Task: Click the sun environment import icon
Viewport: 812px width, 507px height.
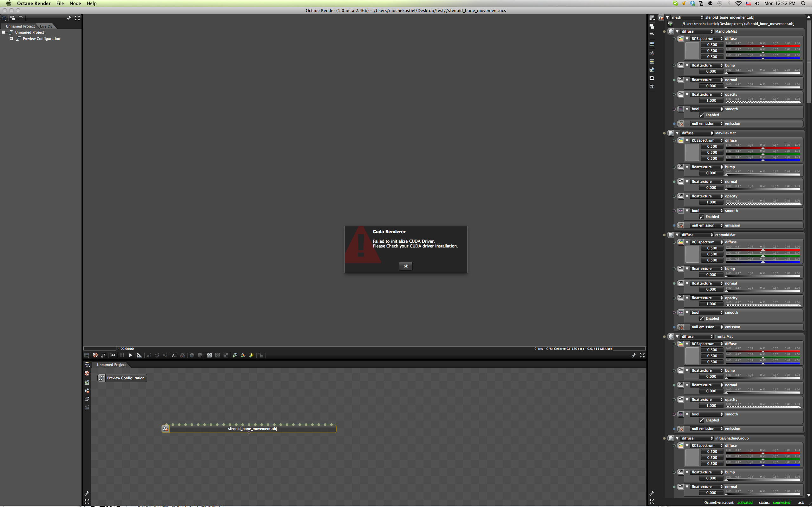Action: pos(251,356)
